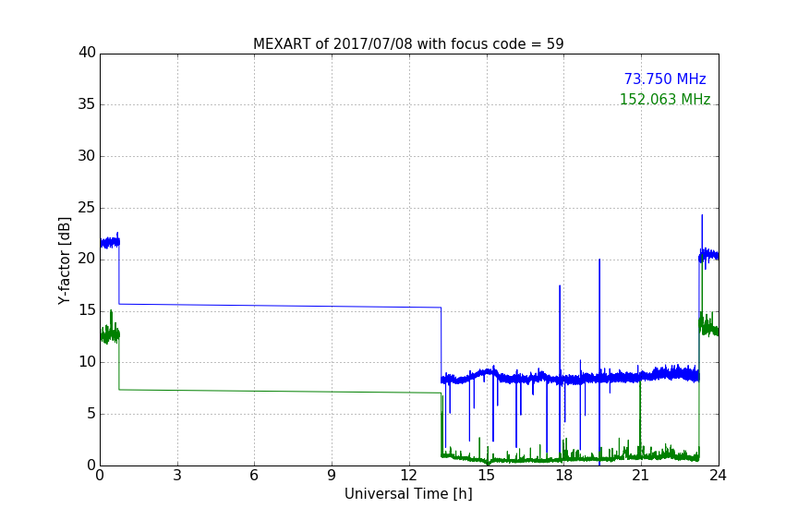Click the x-axis tick label '12'

[408, 476]
